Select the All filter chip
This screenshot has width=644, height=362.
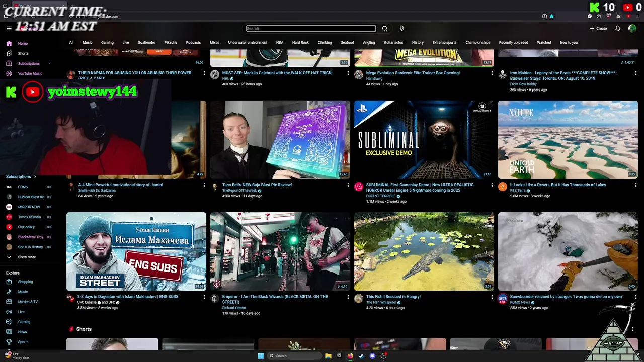(71, 43)
